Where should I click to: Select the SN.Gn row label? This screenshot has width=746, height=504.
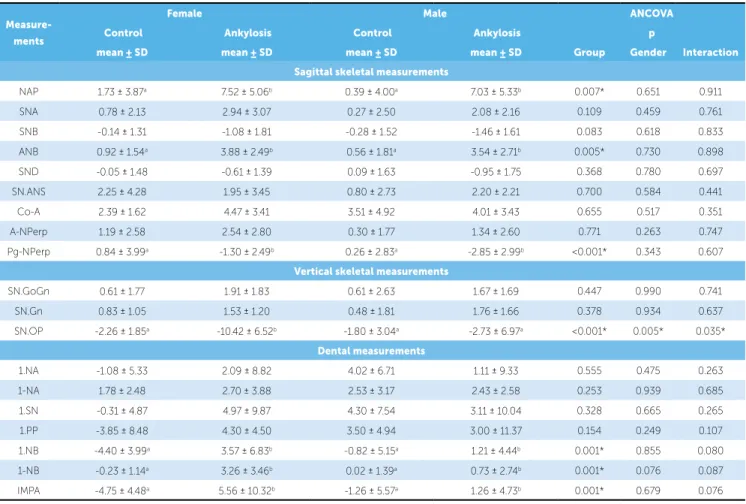[29, 311]
